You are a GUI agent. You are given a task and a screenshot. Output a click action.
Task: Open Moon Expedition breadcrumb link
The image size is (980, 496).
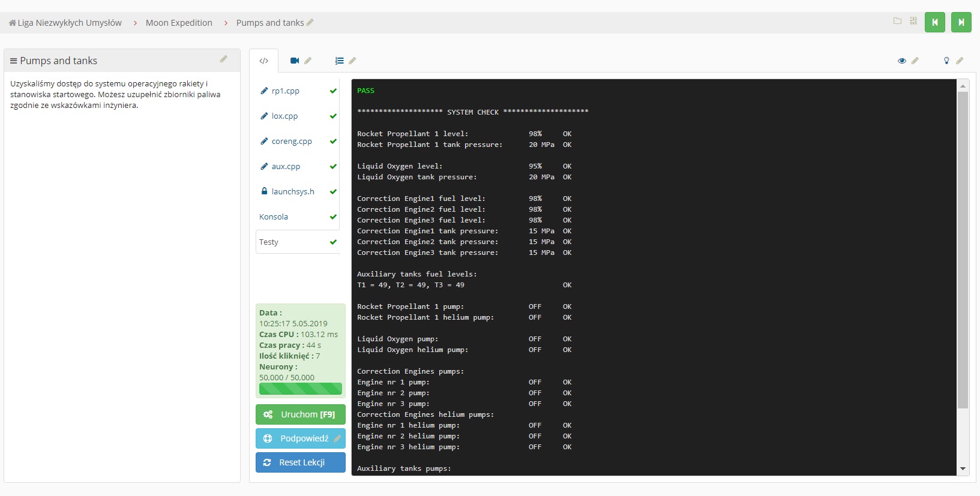click(x=179, y=23)
